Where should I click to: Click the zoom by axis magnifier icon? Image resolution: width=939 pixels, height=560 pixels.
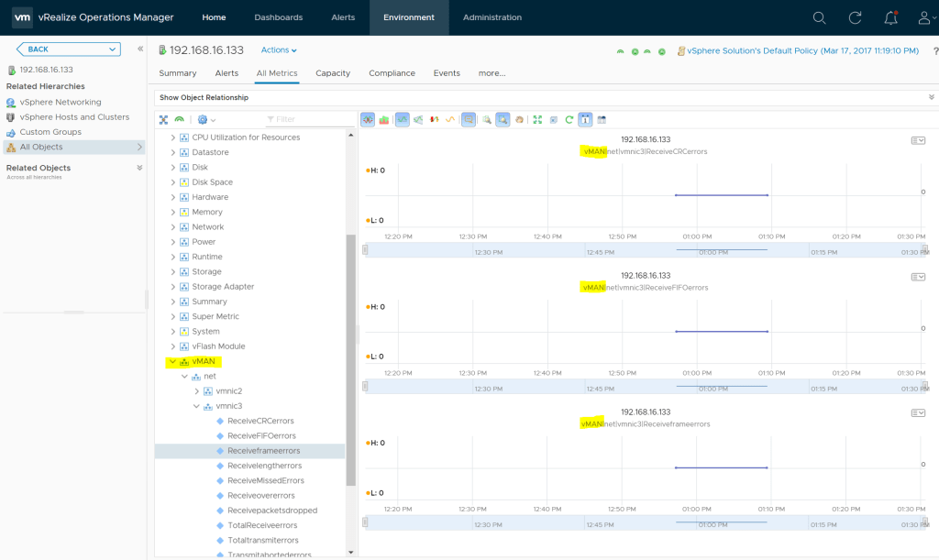point(487,120)
